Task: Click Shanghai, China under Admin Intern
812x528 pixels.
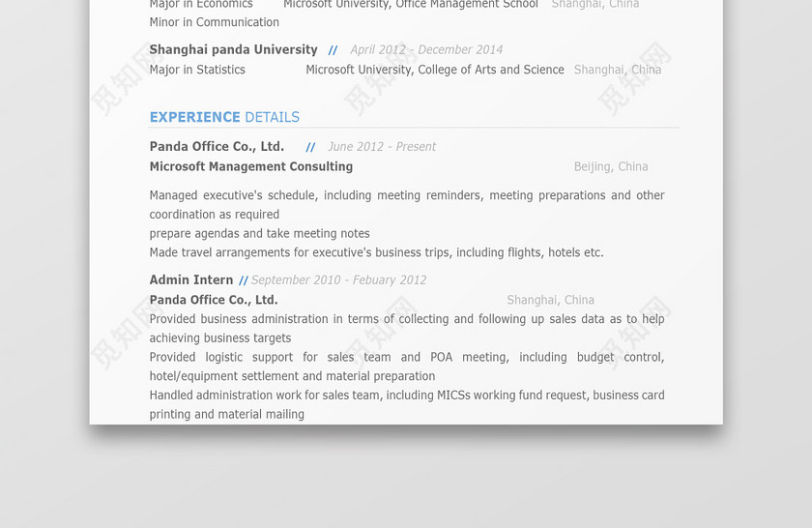Action: tap(550, 300)
